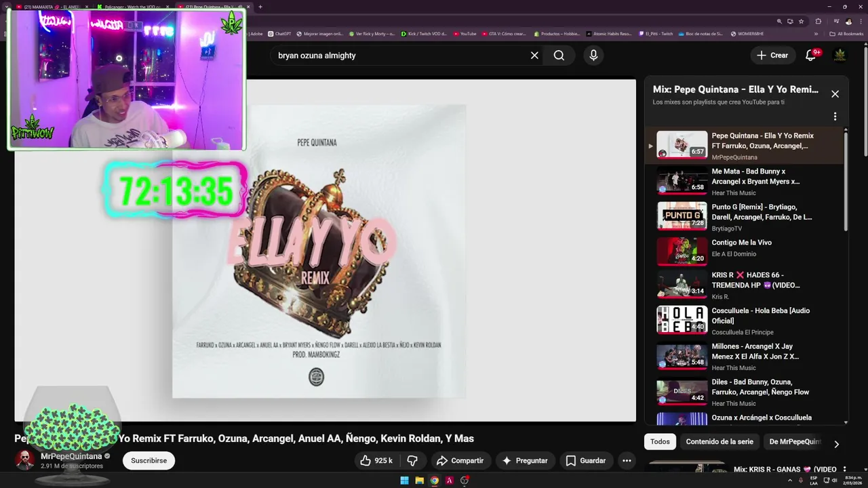Image resolution: width=868 pixels, height=488 pixels.
Task: Save video with Guardar
Action: coord(586,461)
